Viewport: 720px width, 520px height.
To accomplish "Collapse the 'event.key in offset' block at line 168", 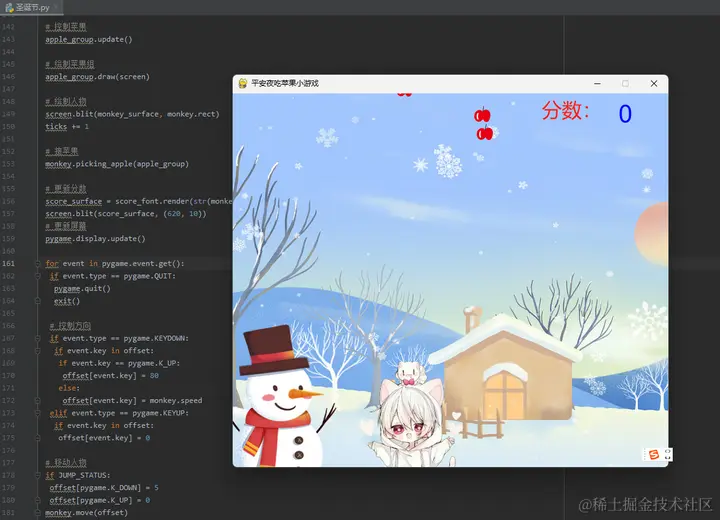I will click(38, 351).
